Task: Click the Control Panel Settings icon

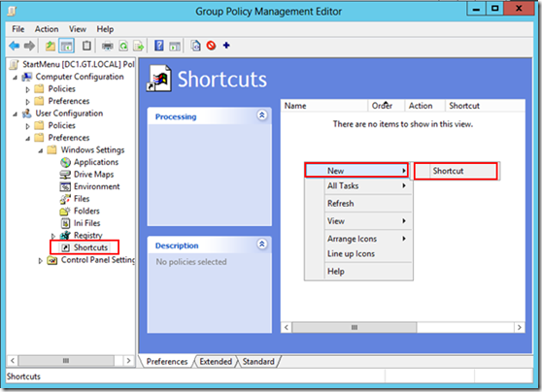Action: tap(52, 260)
